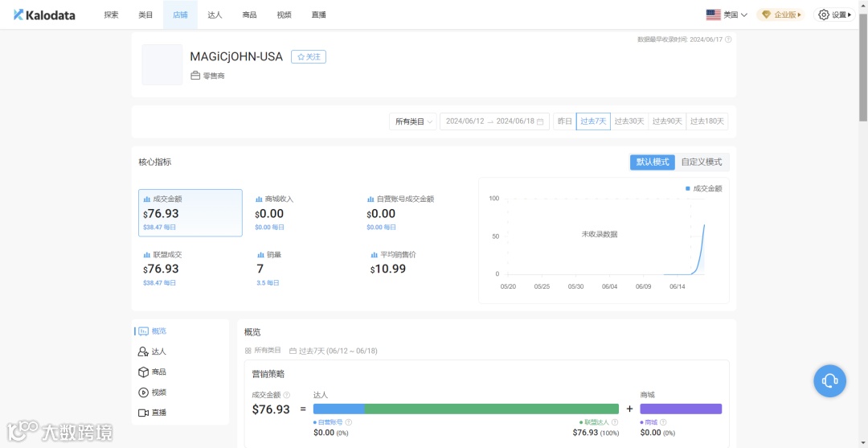This screenshot has height=448, width=868.
Task: Select the 过去30天 time range
Action: pyautogui.click(x=629, y=121)
